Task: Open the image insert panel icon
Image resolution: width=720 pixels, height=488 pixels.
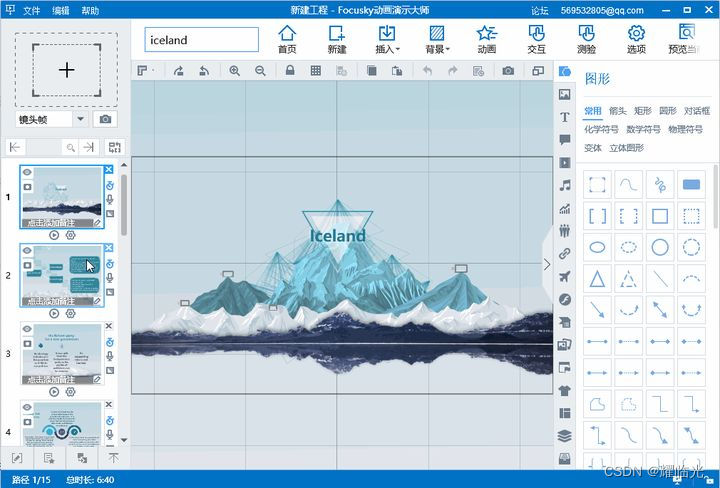Action: click(x=564, y=94)
